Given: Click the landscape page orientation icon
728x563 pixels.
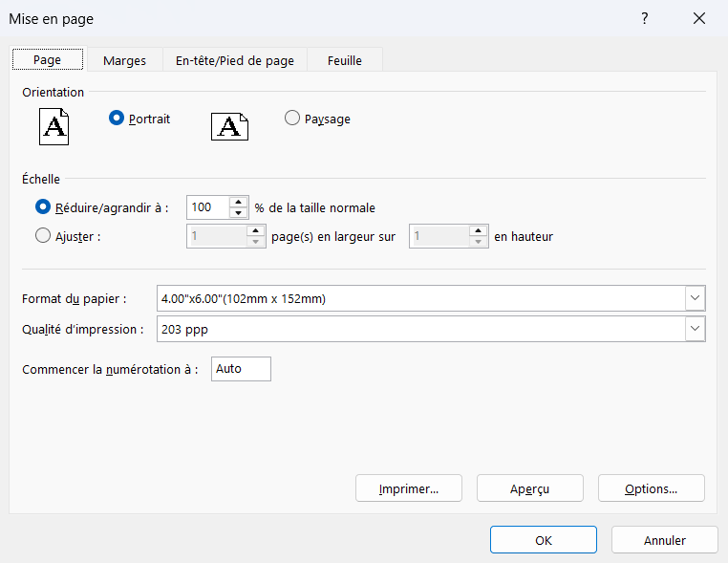Looking at the screenshot, I should pos(230,126).
